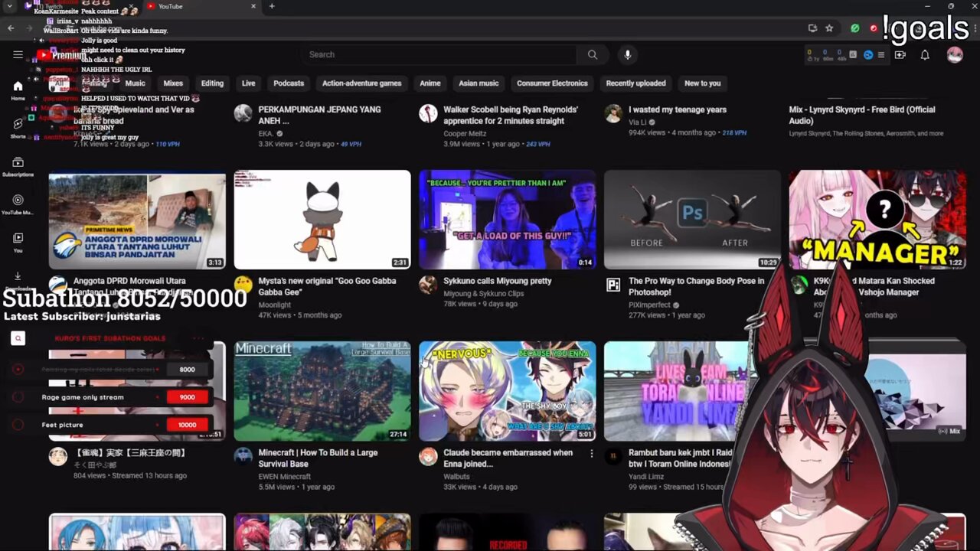This screenshot has height=551, width=980.
Task: Click the green browser extension icon
Action: (x=854, y=28)
